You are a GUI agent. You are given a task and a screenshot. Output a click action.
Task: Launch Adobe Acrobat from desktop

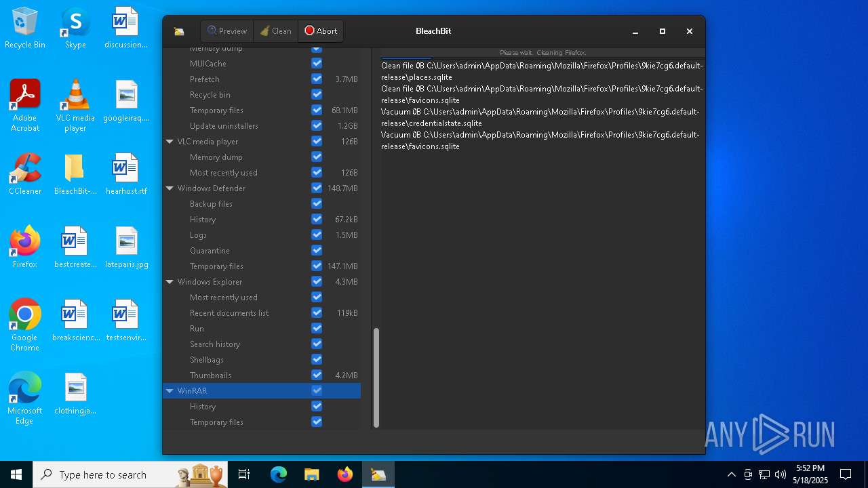coord(25,106)
